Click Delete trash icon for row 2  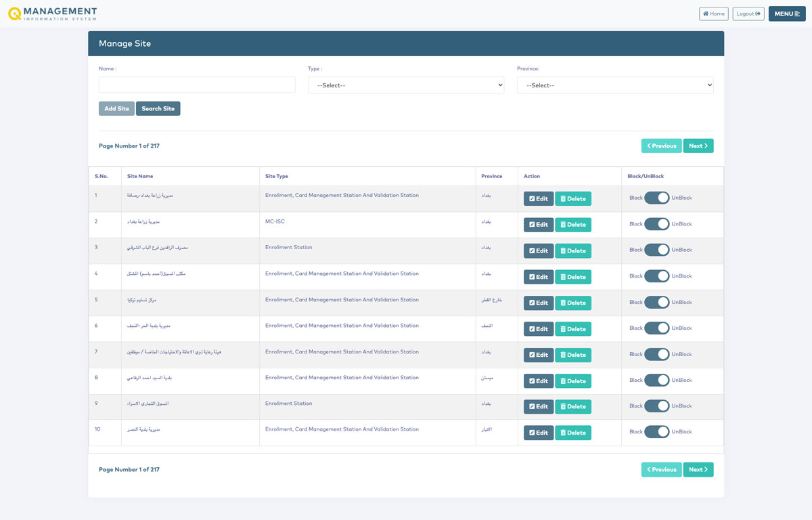tap(563, 225)
